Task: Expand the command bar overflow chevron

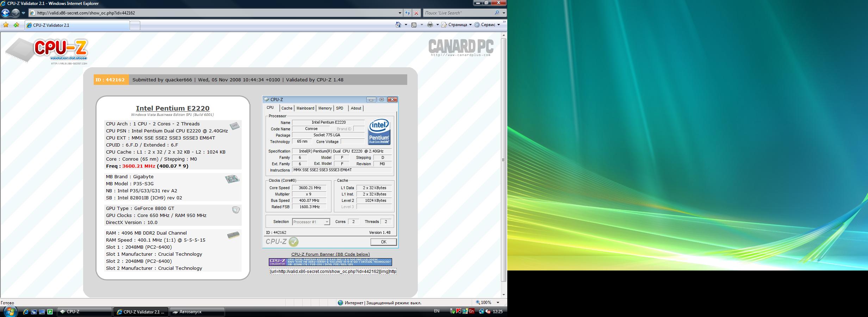Action: [504, 22]
